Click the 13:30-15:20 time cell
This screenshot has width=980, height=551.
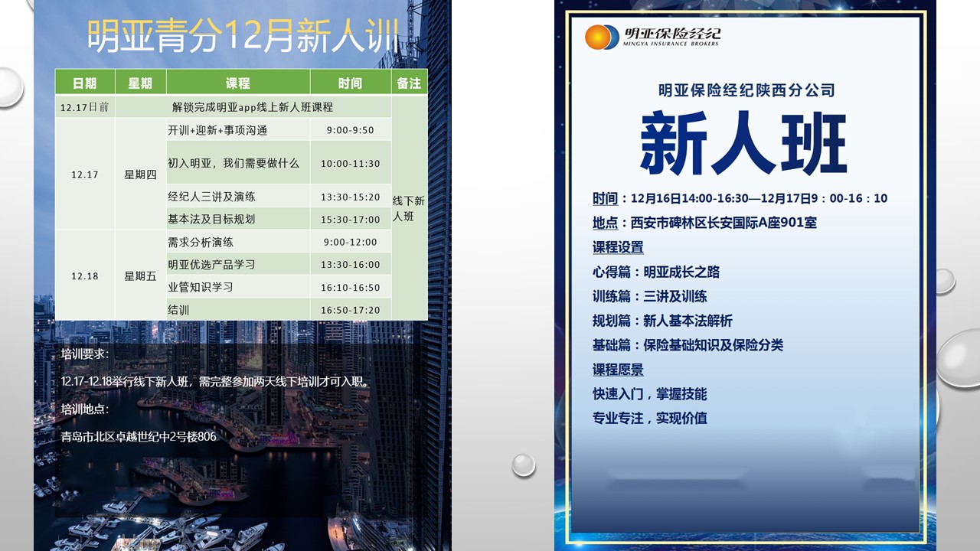[x=351, y=197]
